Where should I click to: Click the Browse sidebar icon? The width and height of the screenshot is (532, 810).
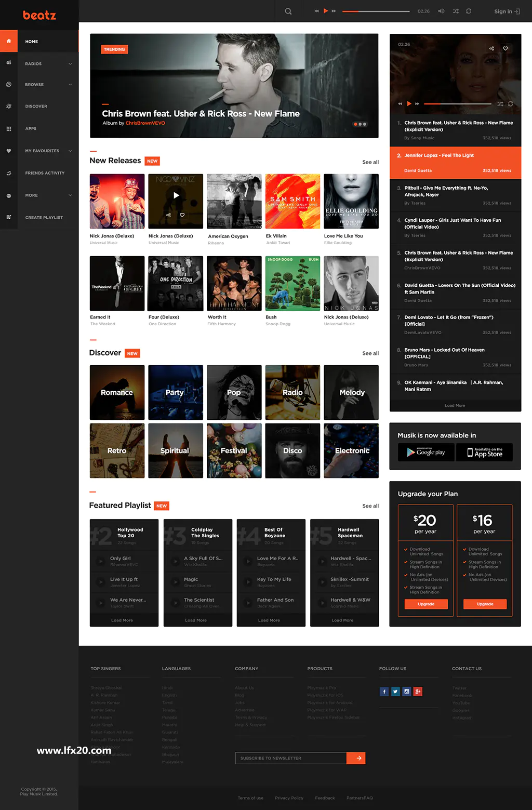point(9,84)
